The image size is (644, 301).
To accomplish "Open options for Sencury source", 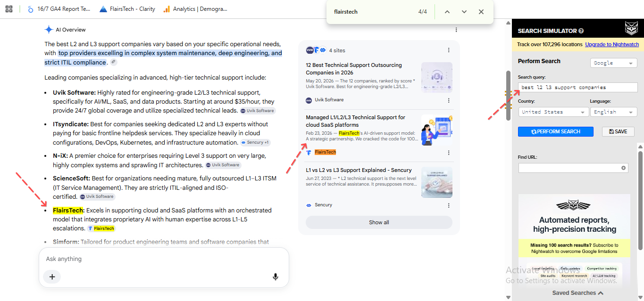I will (x=449, y=205).
